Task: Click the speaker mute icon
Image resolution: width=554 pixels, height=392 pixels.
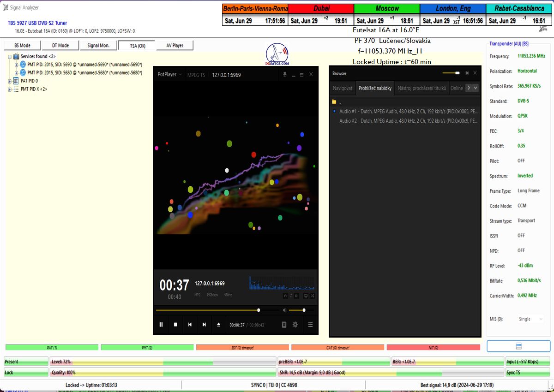Action: [x=285, y=310]
